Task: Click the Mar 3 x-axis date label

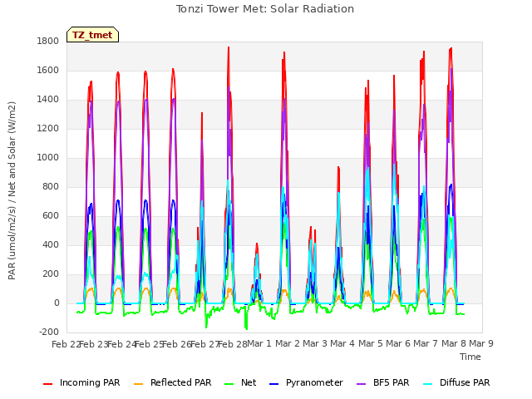Action: [x=315, y=343]
